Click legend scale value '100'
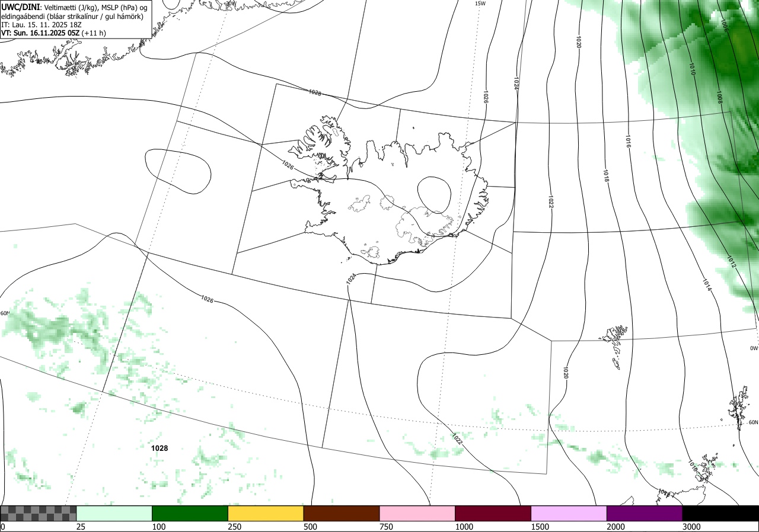 pyautogui.click(x=159, y=527)
